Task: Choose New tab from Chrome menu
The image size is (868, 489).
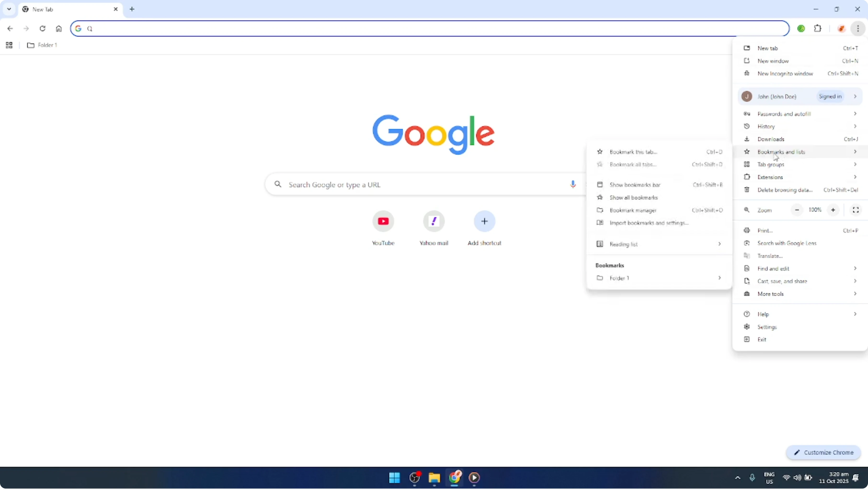Action: click(800, 48)
